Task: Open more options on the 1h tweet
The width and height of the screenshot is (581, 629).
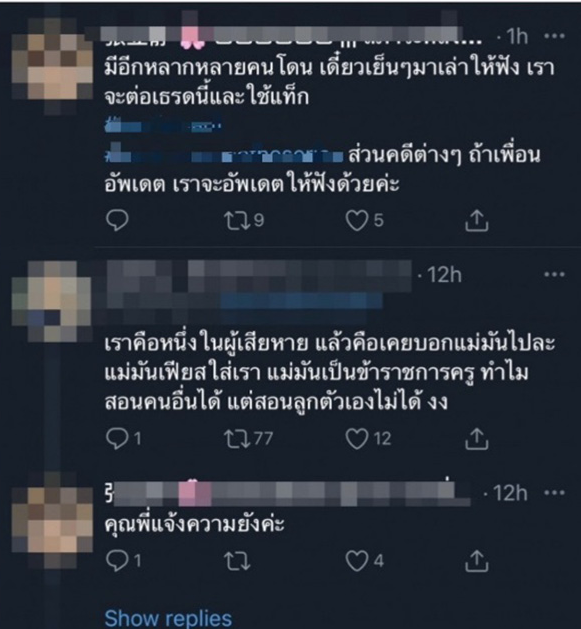Action: 555,36
